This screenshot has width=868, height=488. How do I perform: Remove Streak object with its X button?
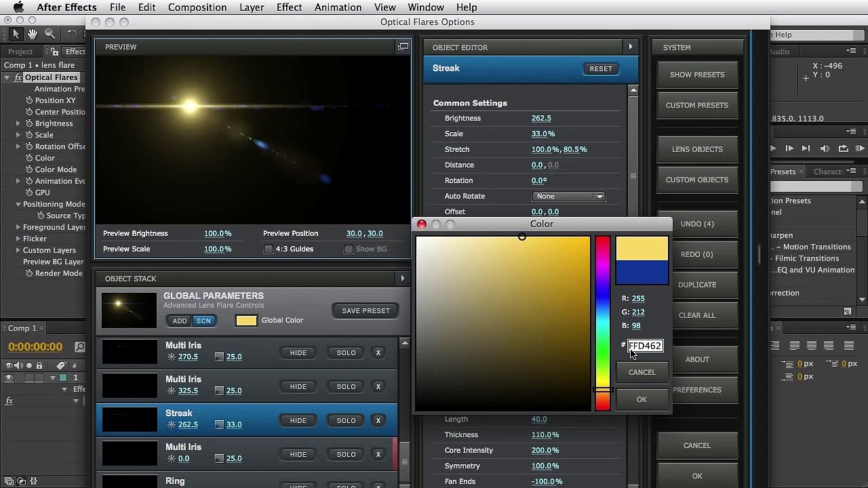point(378,420)
